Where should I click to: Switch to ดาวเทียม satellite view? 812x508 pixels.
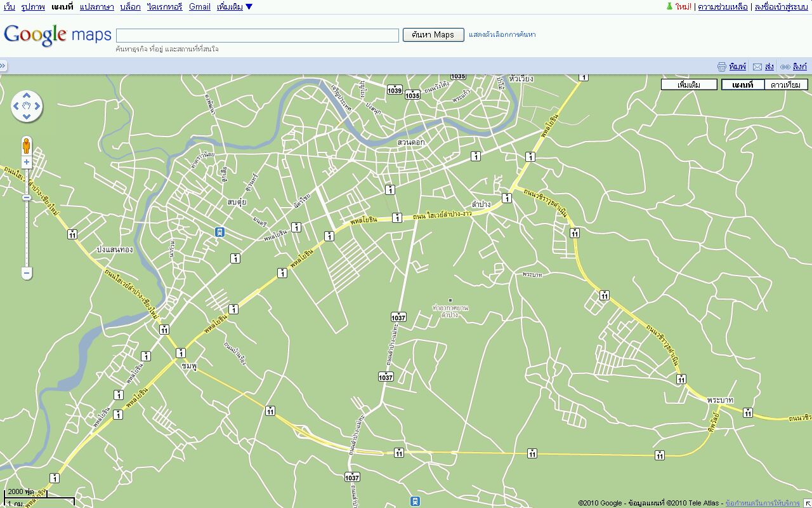coord(786,84)
